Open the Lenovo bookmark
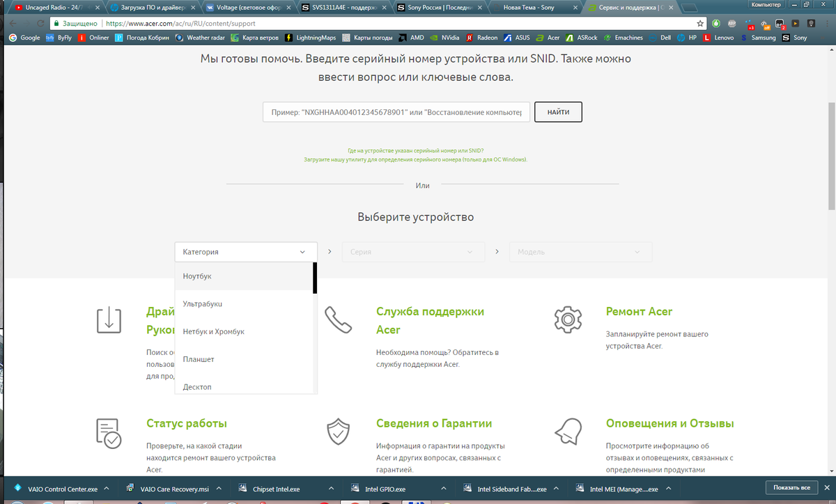 point(720,38)
